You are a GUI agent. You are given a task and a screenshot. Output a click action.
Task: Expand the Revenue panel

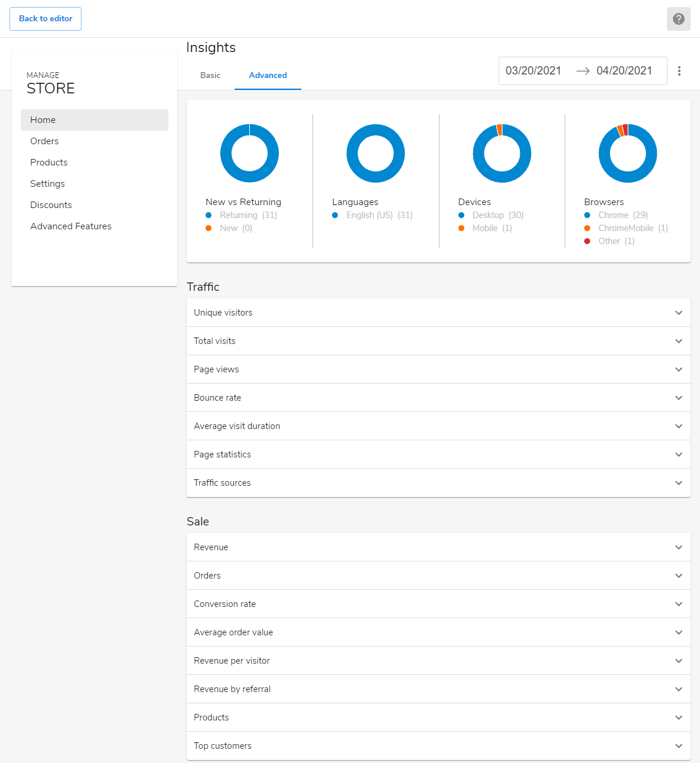(x=438, y=547)
